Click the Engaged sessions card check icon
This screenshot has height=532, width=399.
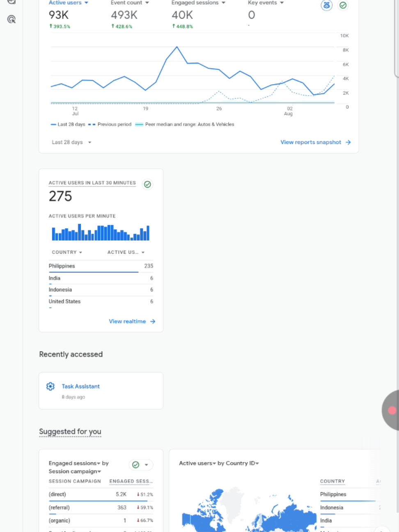[135, 465]
